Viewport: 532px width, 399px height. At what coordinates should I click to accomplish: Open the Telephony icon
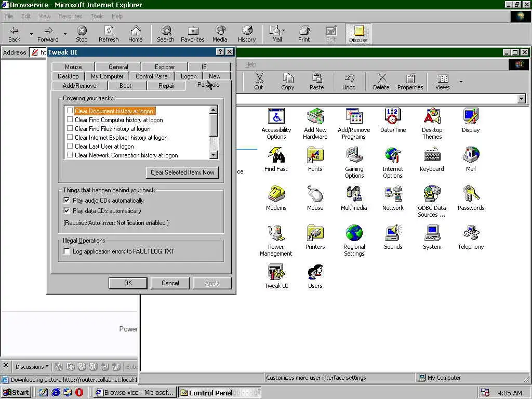coord(471,237)
